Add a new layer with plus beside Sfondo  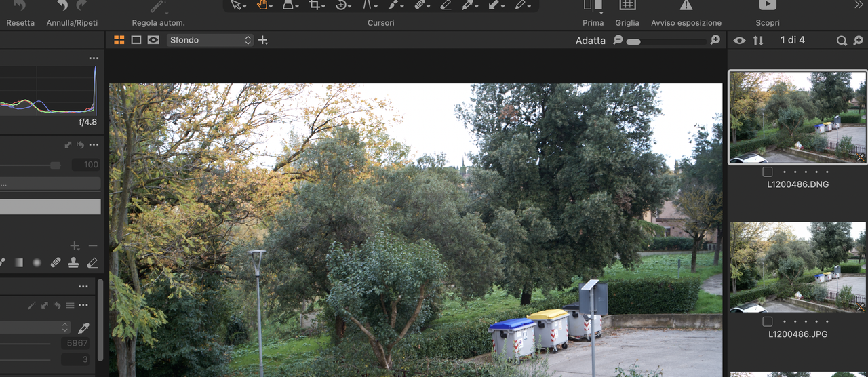pyautogui.click(x=263, y=40)
